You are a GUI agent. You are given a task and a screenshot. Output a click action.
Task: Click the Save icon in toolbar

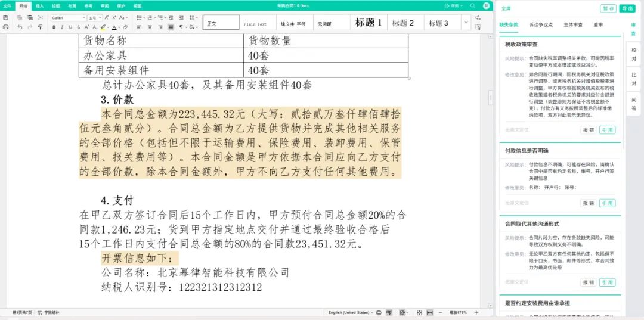click(x=6, y=18)
